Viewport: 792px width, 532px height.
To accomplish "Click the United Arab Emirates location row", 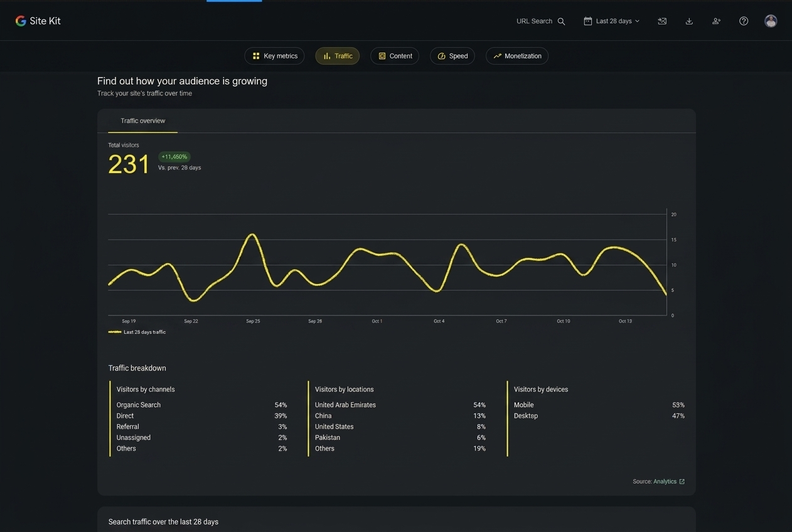I will point(400,405).
